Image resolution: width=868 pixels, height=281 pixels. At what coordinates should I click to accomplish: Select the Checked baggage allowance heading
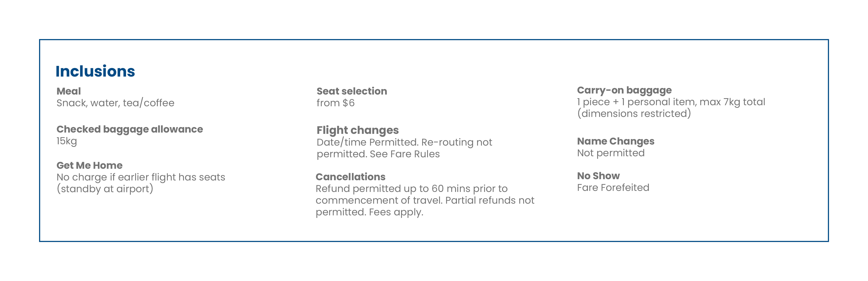click(130, 129)
